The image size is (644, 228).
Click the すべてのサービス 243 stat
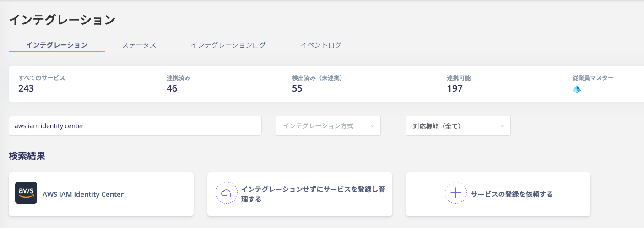(x=42, y=83)
